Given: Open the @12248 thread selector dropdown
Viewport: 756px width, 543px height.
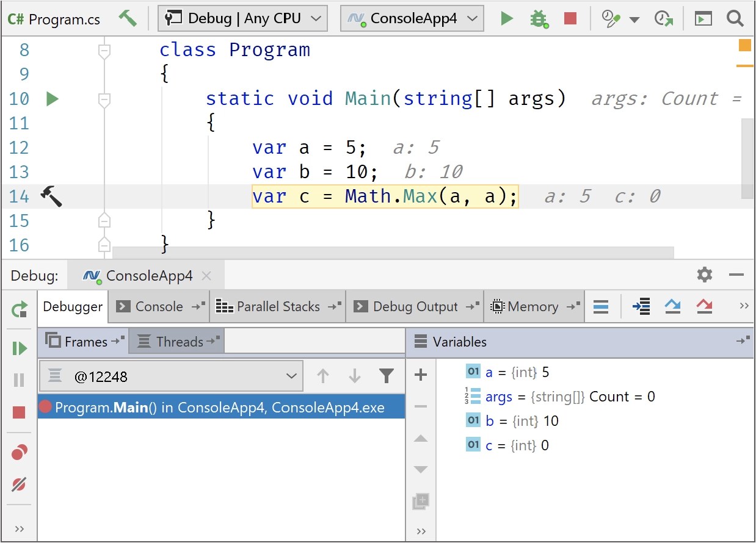Looking at the screenshot, I should (x=170, y=376).
